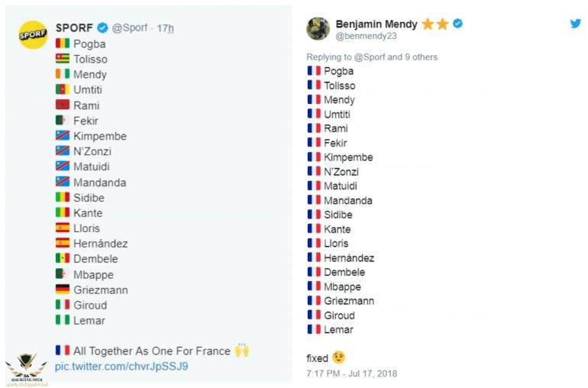Screen dimensions: 588x388
Task: Click the 'Replying to @Sporf and 9 others' text
Action: coord(372,57)
